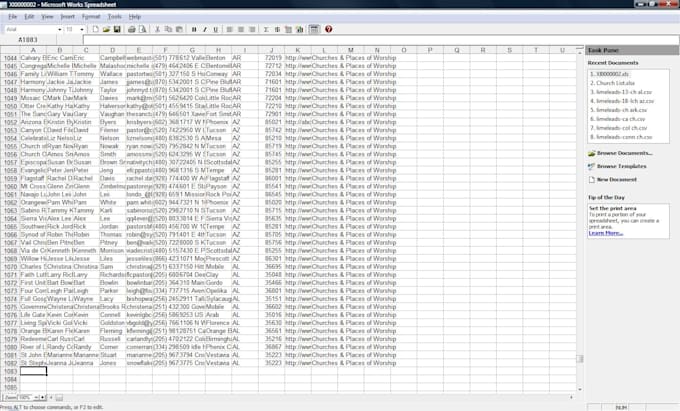680x411 pixels.
Task: Click empty cell A1084
Action: (x=33, y=379)
